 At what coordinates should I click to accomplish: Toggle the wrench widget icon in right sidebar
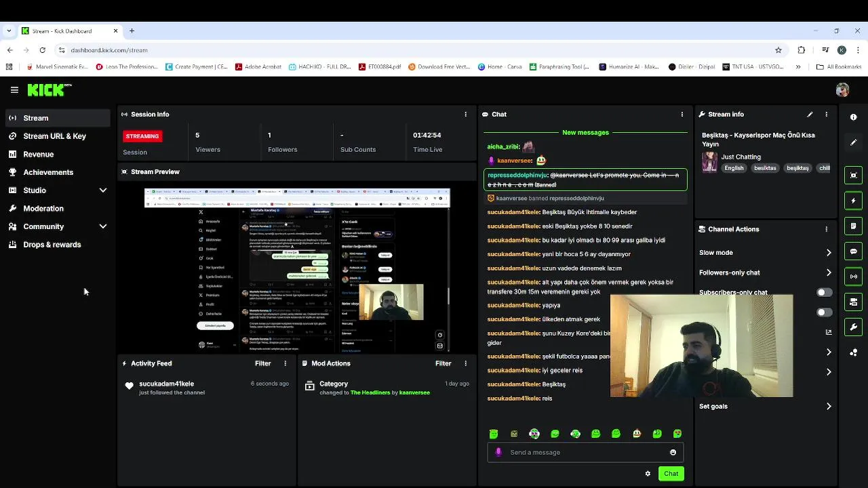[x=853, y=327]
